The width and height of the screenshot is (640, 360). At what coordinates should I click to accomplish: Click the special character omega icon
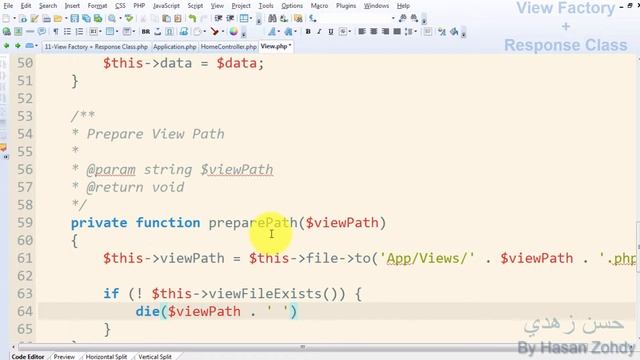[170, 32]
